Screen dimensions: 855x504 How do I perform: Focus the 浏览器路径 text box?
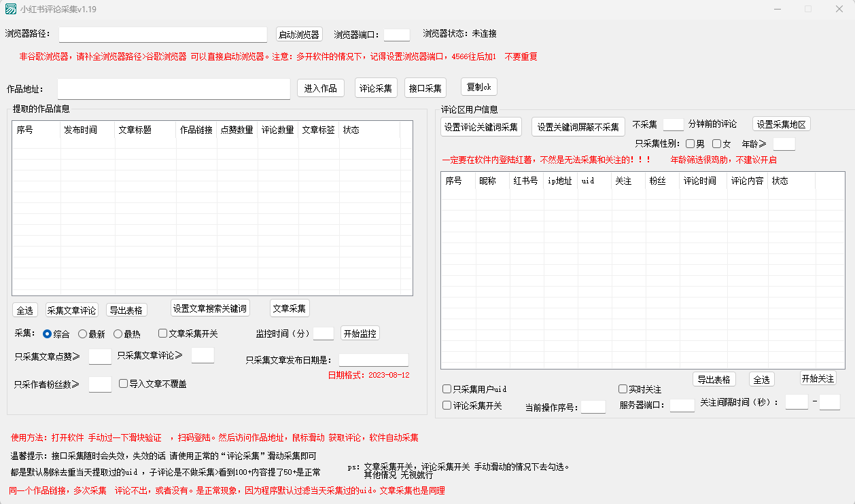163,35
